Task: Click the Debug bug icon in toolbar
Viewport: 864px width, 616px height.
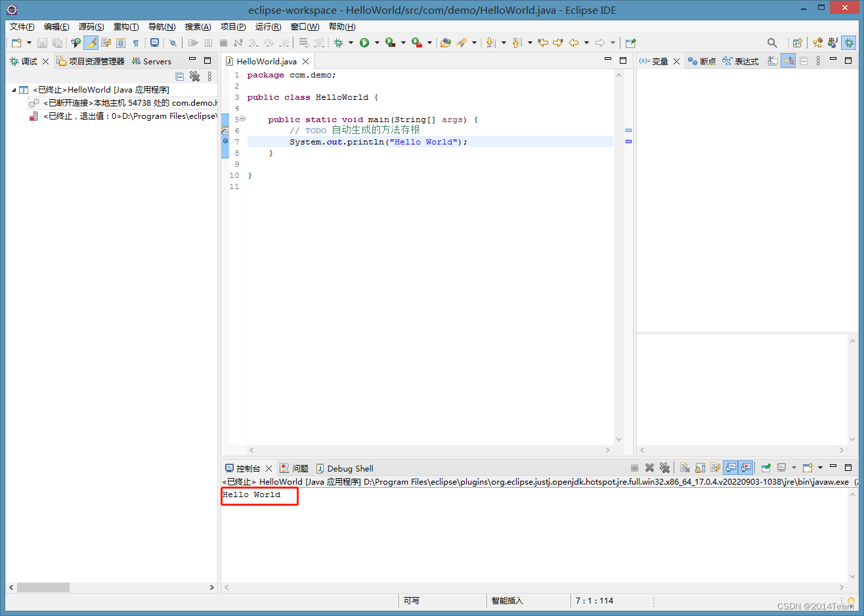Action: tap(339, 43)
